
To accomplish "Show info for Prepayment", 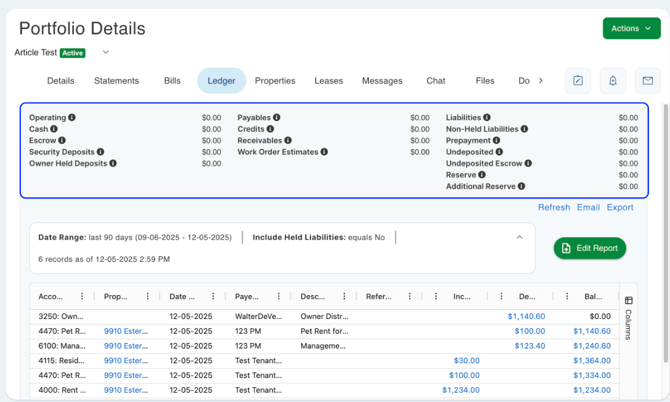I will pos(496,140).
